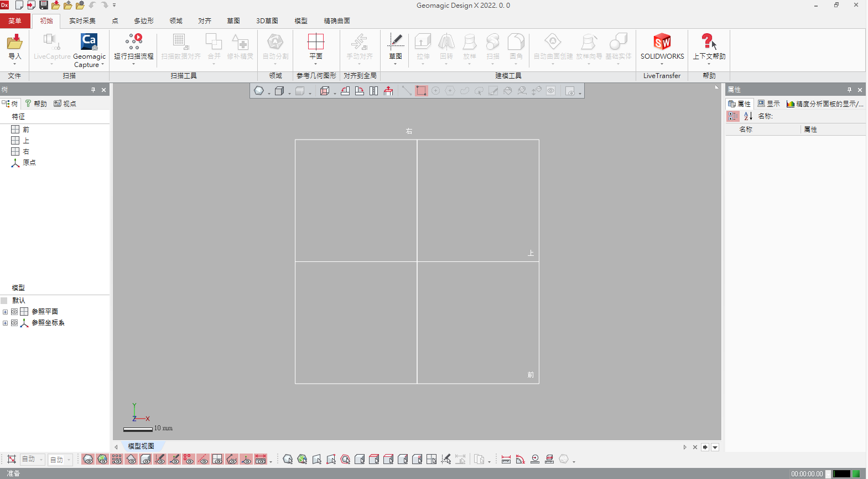
Task: Toggle visibility of 参照坐标系 eye icon
Action: [x=14, y=323]
